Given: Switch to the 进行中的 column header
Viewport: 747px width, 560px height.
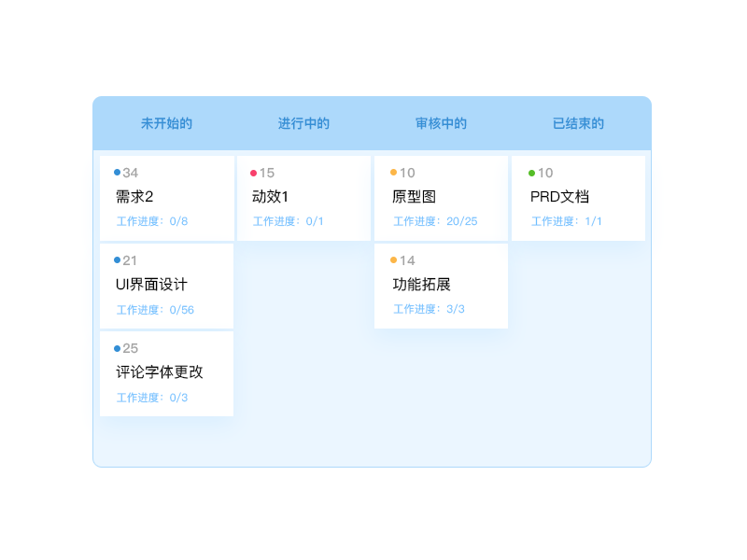Looking at the screenshot, I should click(303, 123).
